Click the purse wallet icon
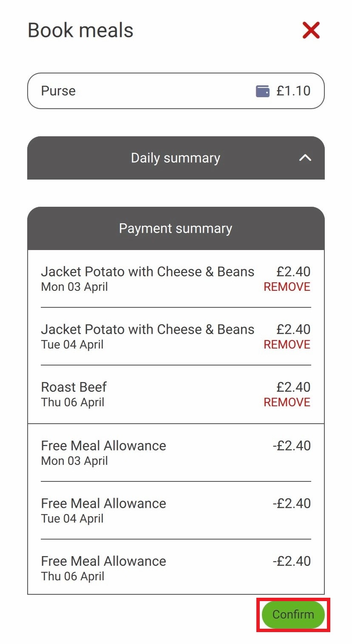352x644 pixels. pyautogui.click(x=263, y=91)
